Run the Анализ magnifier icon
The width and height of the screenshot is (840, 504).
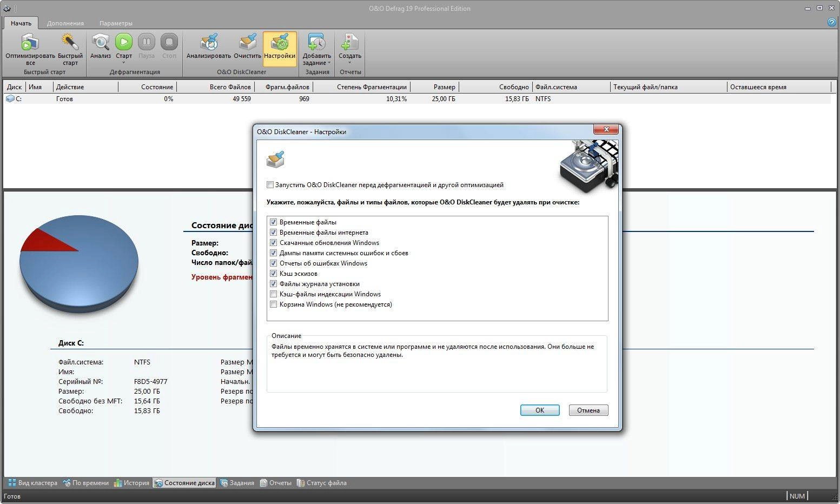[x=101, y=42]
